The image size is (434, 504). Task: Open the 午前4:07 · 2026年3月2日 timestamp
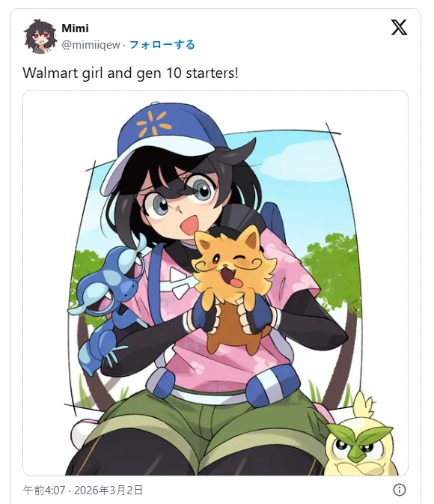83,491
